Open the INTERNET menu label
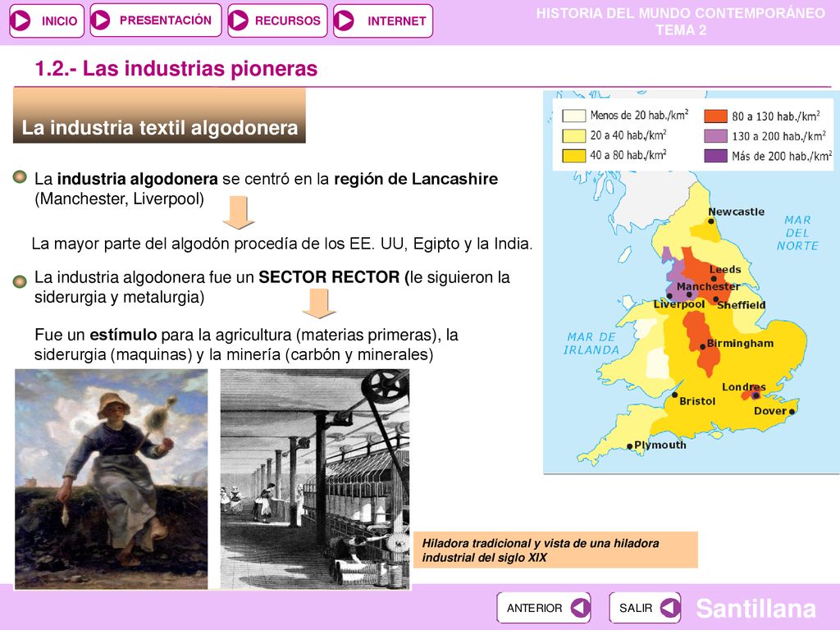Viewport: 840px width, 630px height. [397, 21]
